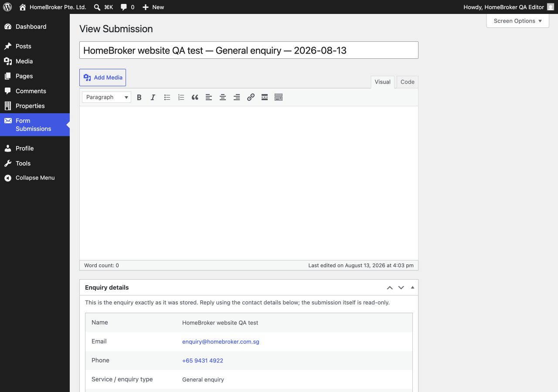The image size is (558, 392).
Task: Open the comments bubble in admin bar
Action: [124, 7]
